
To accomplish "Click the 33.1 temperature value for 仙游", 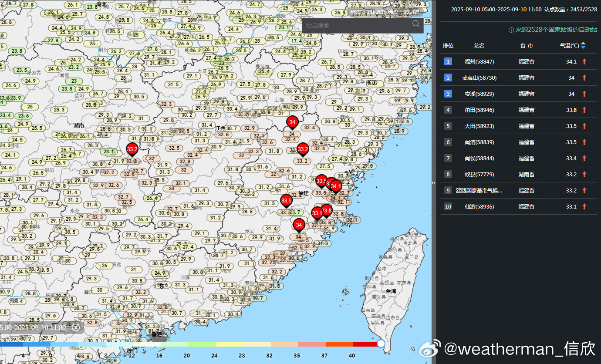I will (571, 206).
